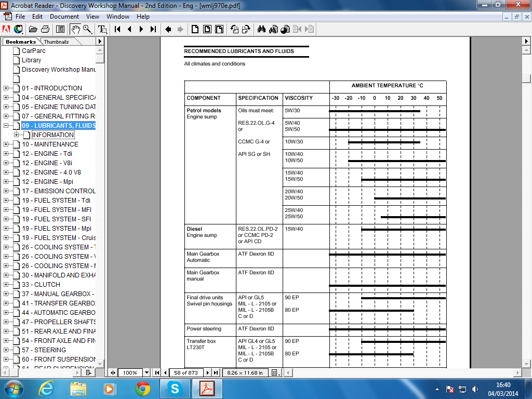Screen dimensions: 532x399
Task: Collapse the 09 - LUBRICANTS, FLUIDS bookmark
Action: 6,126
